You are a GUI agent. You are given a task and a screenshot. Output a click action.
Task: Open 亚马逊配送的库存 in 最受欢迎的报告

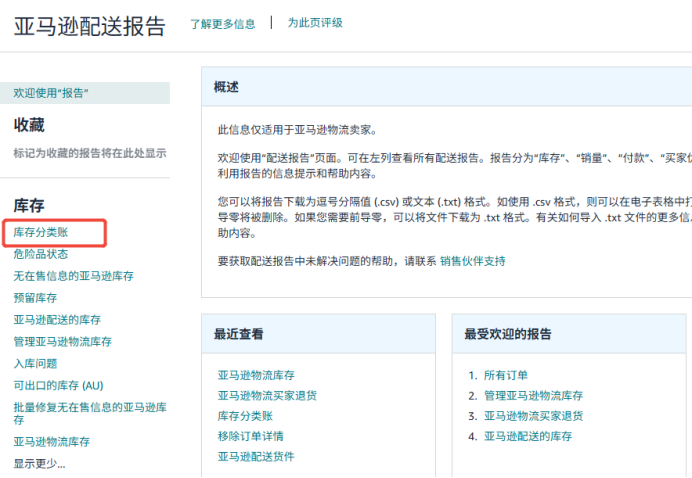pyautogui.click(x=528, y=436)
